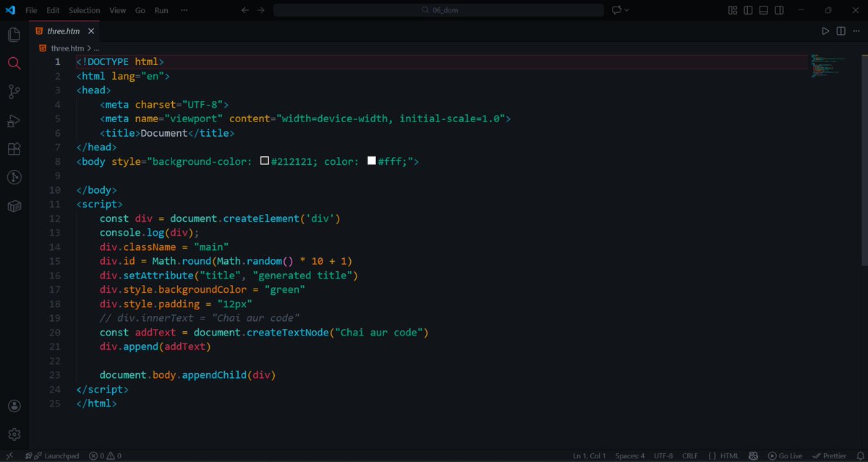Change line endings via CRLF
This screenshot has width=868, height=462.
tap(689, 456)
